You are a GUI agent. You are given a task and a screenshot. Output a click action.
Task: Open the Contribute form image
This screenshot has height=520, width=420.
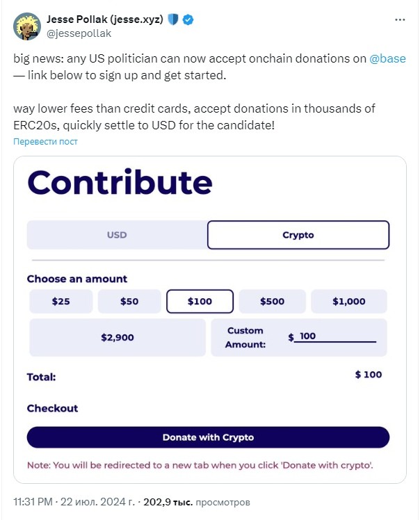(x=210, y=320)
